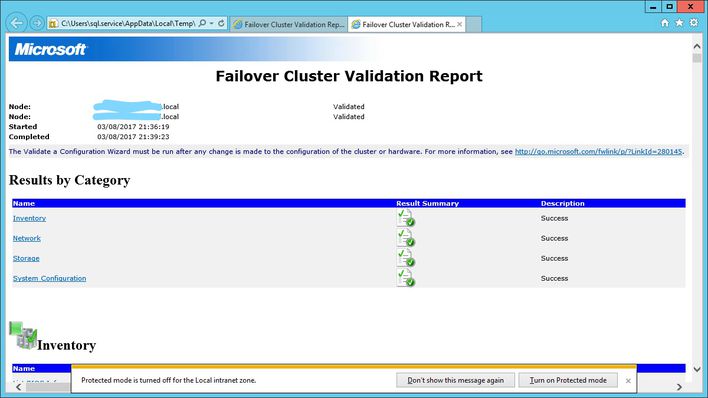Click 'Turn on Protected mode' button
Viewport: 708px width, 398px height.
coord(568,380)
